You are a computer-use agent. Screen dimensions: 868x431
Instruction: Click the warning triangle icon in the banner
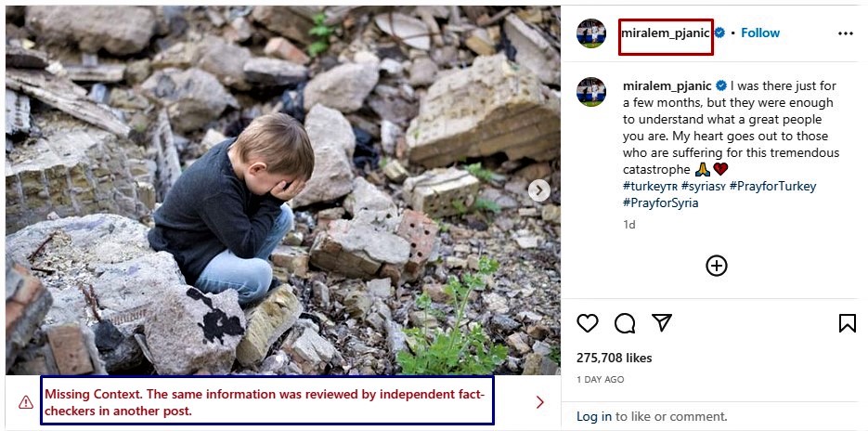[x=26, y=402]
